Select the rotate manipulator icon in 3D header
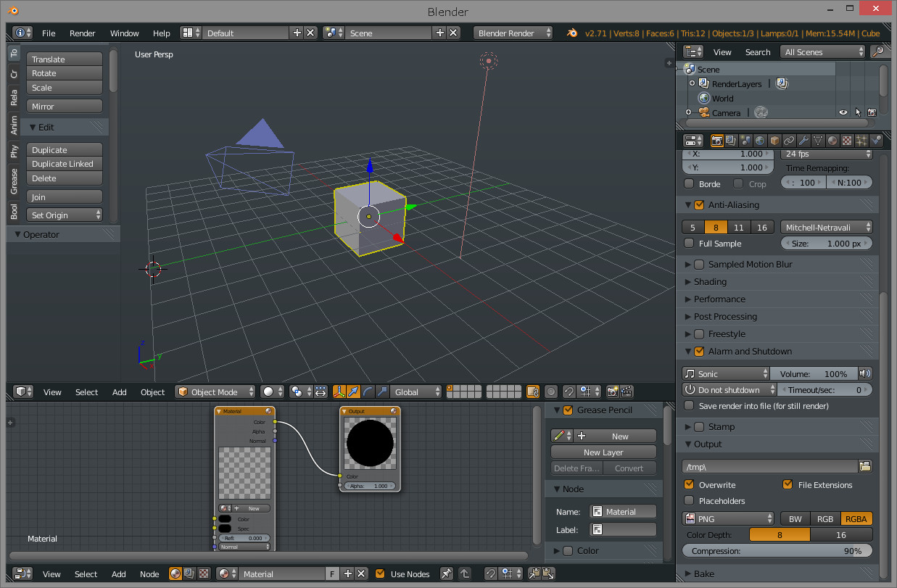Screen dimensions: 897x588 pos(368,392)
